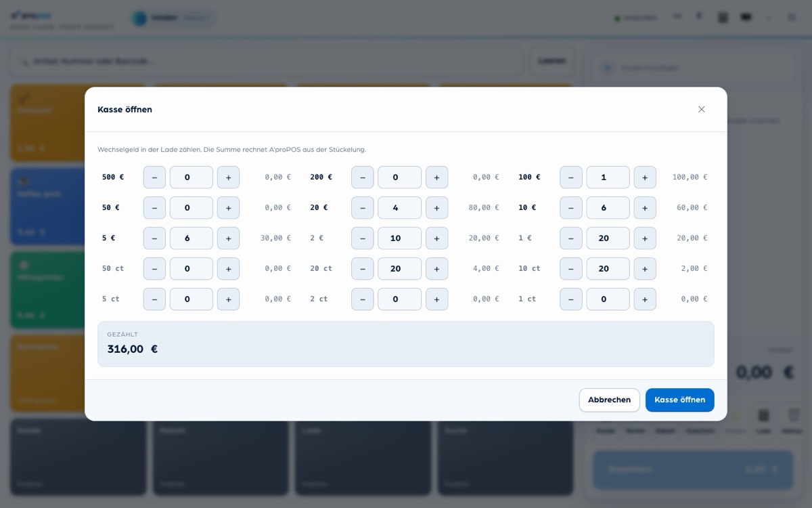Remove one 2 € coin with minus
Image resolution: width=812 pixels, height=508 pixels.
point(363,238)
